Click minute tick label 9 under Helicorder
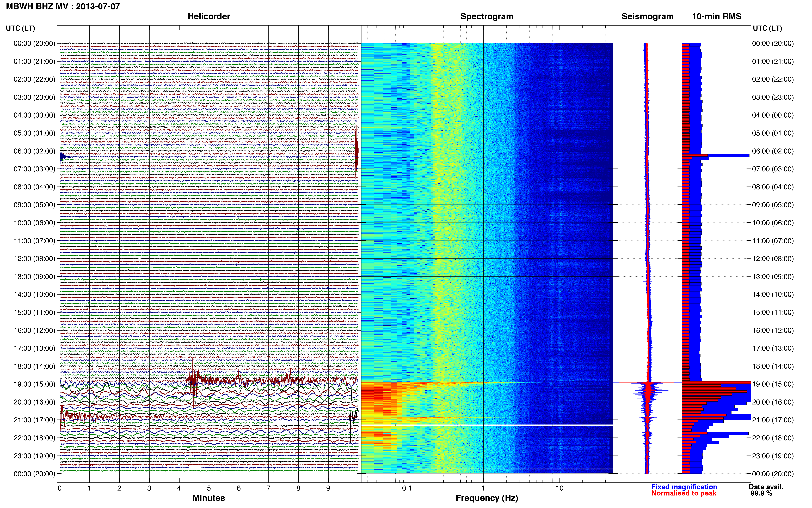The width and height of the screenshot is (812, 508). pos(328,488)
